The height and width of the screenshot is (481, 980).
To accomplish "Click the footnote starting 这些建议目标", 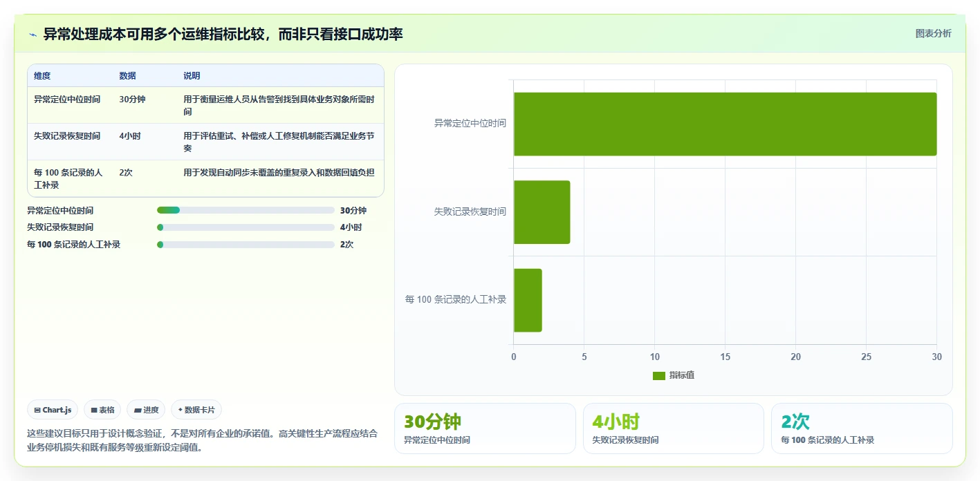I will [203, 440].
